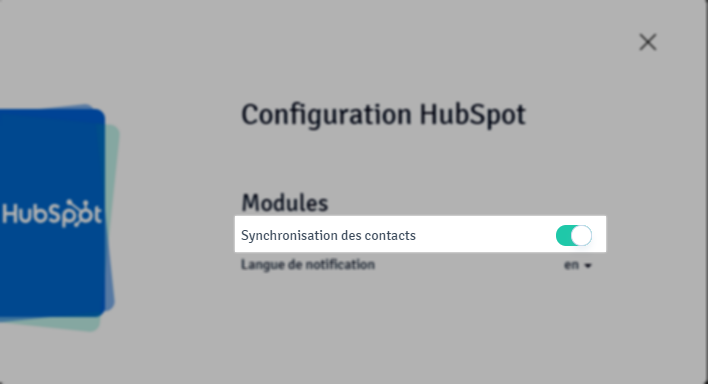
Task: Close the HubSpot configuration dialog
Action: [647, 42]
